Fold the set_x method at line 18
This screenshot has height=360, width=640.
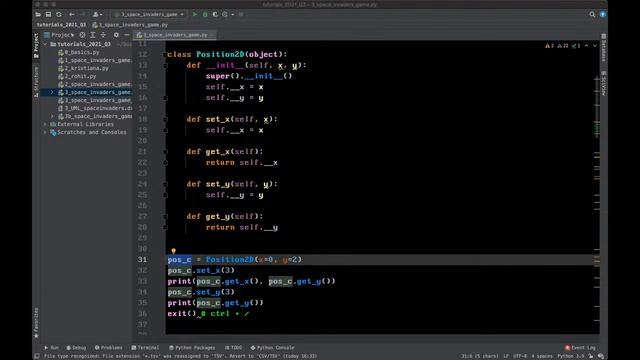point(165,119)
